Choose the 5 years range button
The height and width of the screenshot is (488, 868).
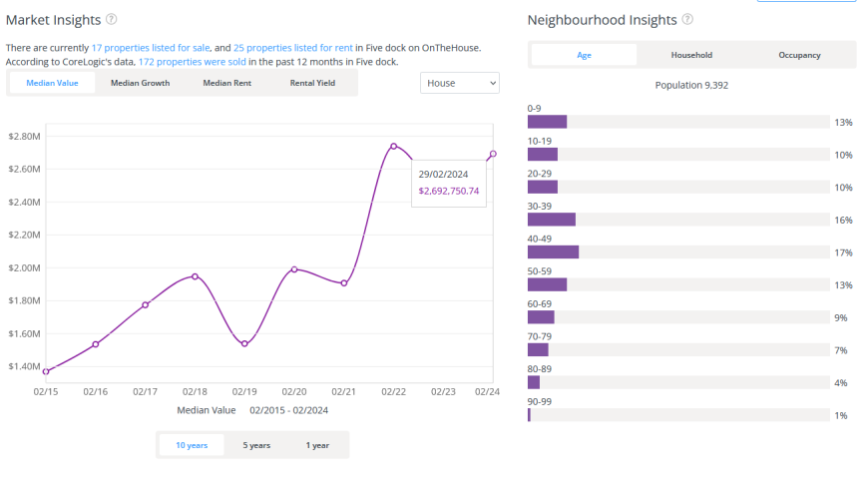coord(256,445)
